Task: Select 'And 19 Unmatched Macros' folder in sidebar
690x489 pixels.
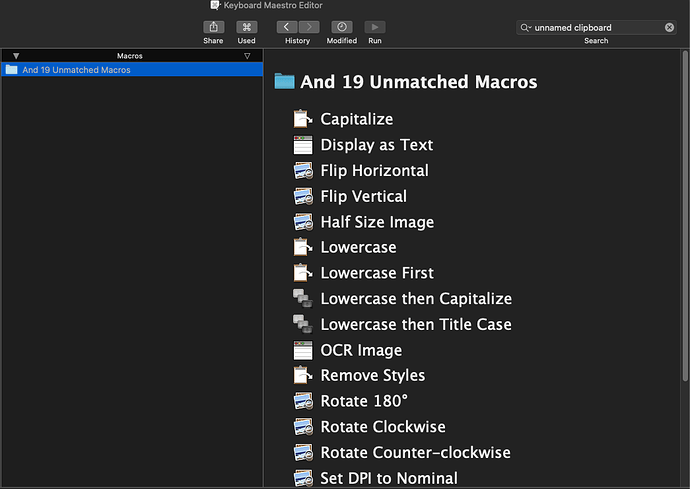Action: 132,70
